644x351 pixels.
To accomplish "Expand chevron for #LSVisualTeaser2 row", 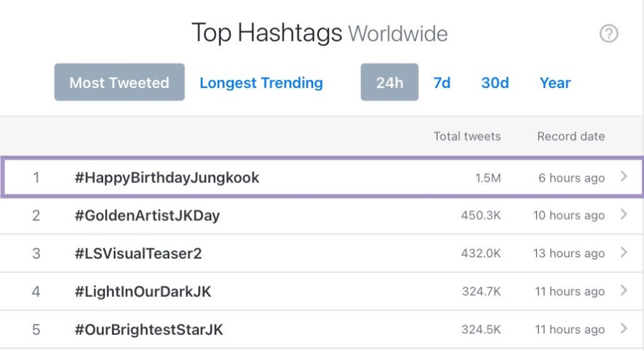I will click(x=624, y=253).
